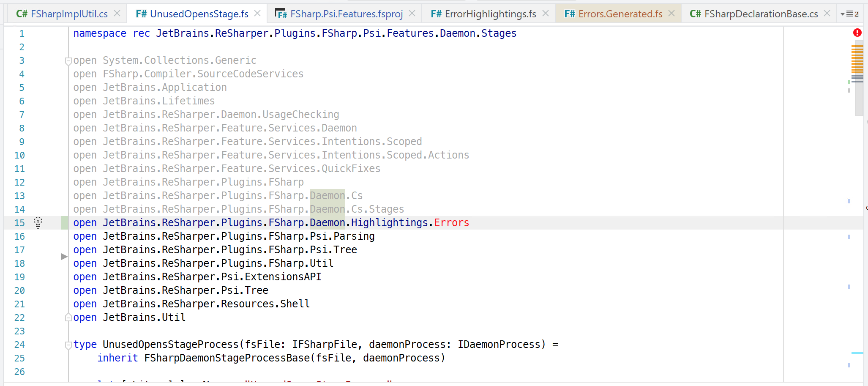Click 'System.Collections.Generic' on line 3
This screenshot has width=868, height=386.
click(x=180, y=60)
